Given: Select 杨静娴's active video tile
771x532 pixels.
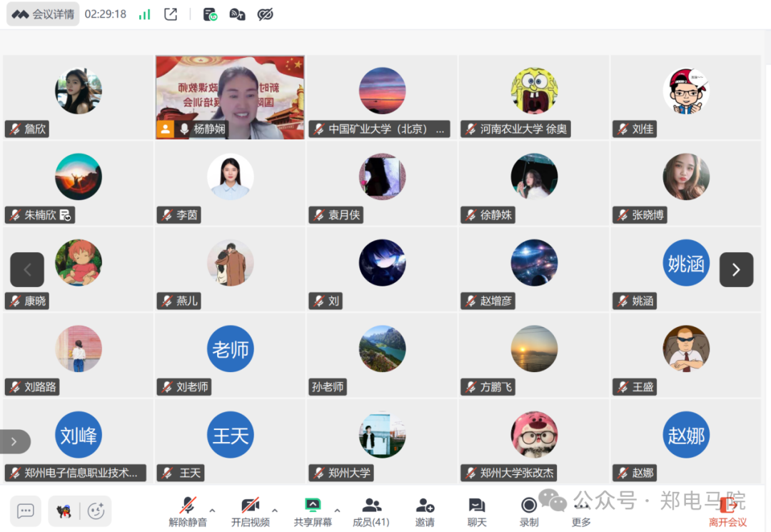Looking at the screenshot, I should tap(230, 97).
